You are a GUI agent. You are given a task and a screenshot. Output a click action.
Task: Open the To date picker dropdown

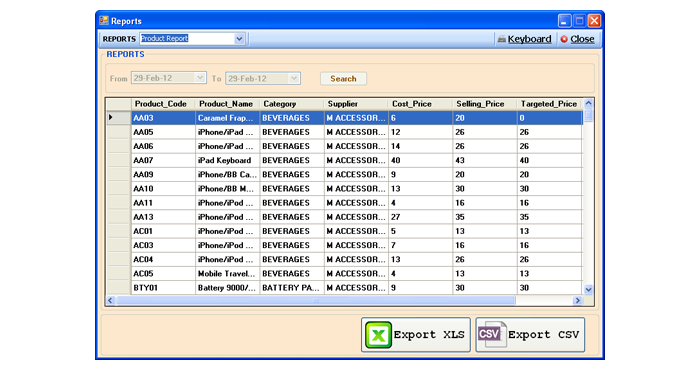tap(294, 78)
